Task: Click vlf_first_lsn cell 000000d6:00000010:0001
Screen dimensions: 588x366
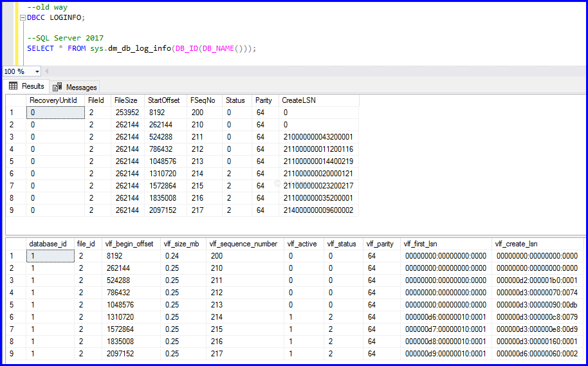Action: click(446, 317)
